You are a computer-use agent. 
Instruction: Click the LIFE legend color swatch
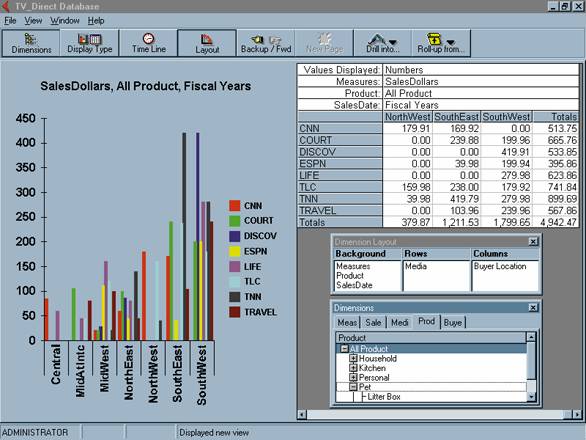[x=235, y=267]
